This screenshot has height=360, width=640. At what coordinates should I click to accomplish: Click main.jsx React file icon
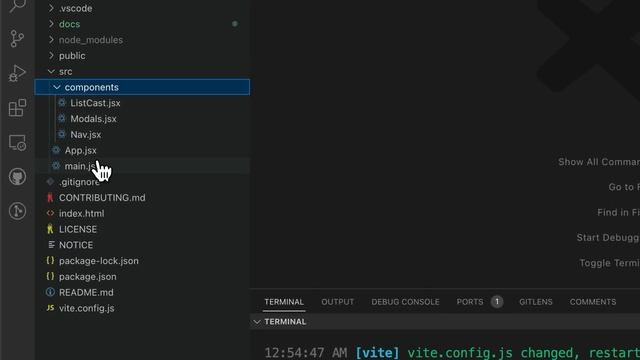[x=56, y=166]
